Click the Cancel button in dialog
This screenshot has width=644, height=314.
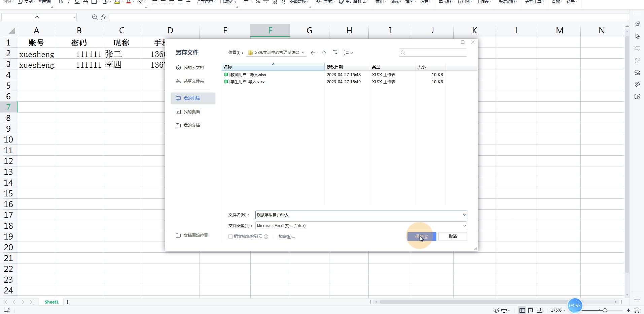pyautogui.click(x=453, y=237)
